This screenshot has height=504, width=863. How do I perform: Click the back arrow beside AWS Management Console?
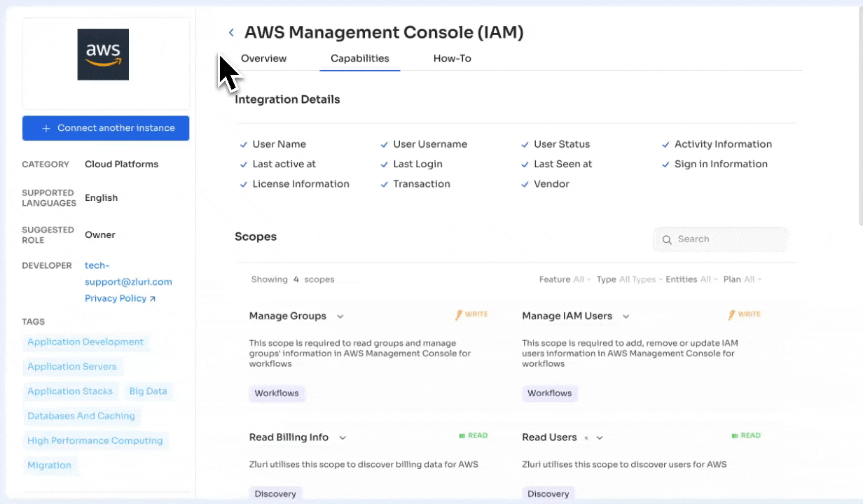coord(231,33)
